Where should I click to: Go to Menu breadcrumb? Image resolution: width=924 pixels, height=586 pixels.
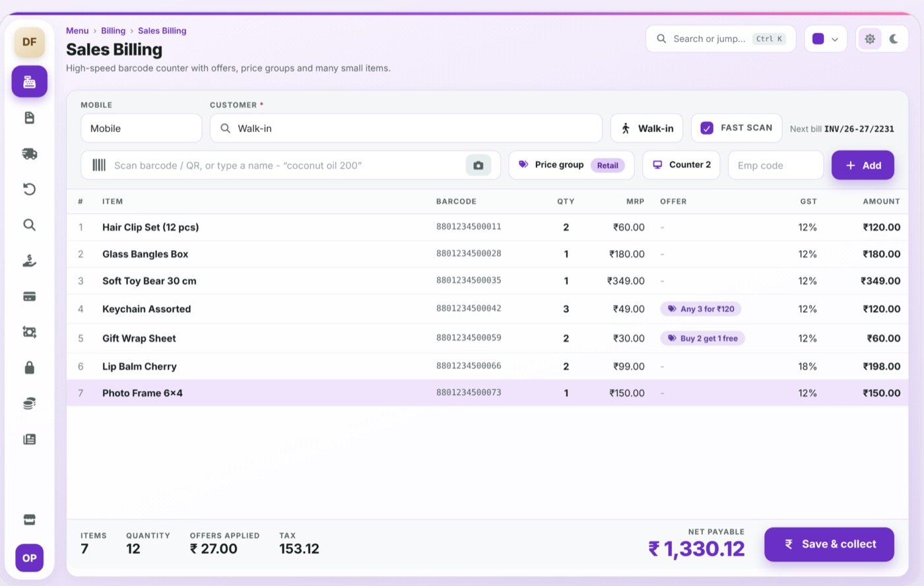(77, 30)
